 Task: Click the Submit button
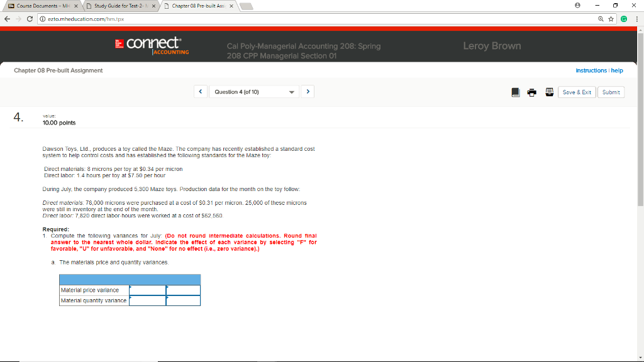[611, 92]
